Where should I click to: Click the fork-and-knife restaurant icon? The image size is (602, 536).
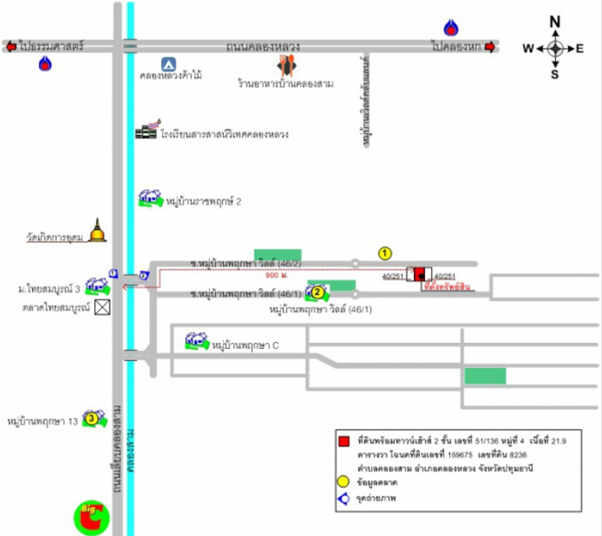click(x=287, y=65)
